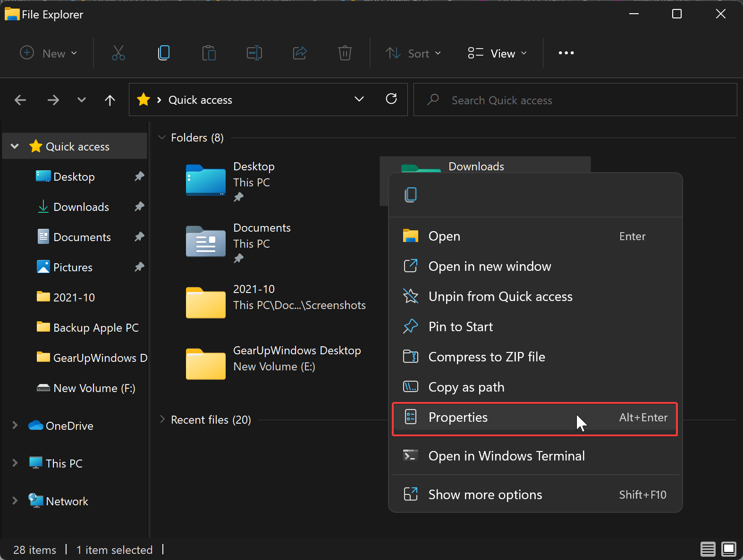Choose Open in Windows Terminal
The image size is (743, 560).
tap(535, 456)
